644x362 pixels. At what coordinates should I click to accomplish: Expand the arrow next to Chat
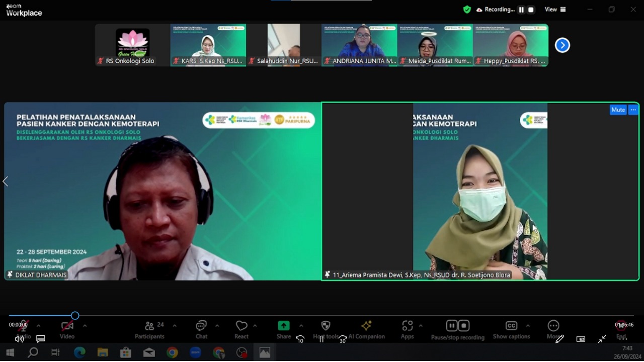click(217, 326)
